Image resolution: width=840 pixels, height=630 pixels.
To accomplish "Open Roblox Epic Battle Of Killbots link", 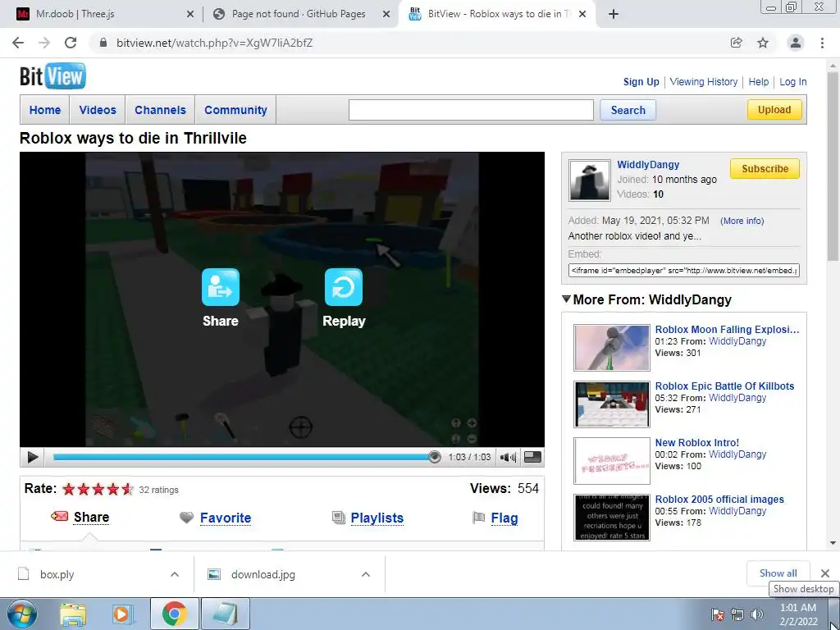I will tap(724, 386).
